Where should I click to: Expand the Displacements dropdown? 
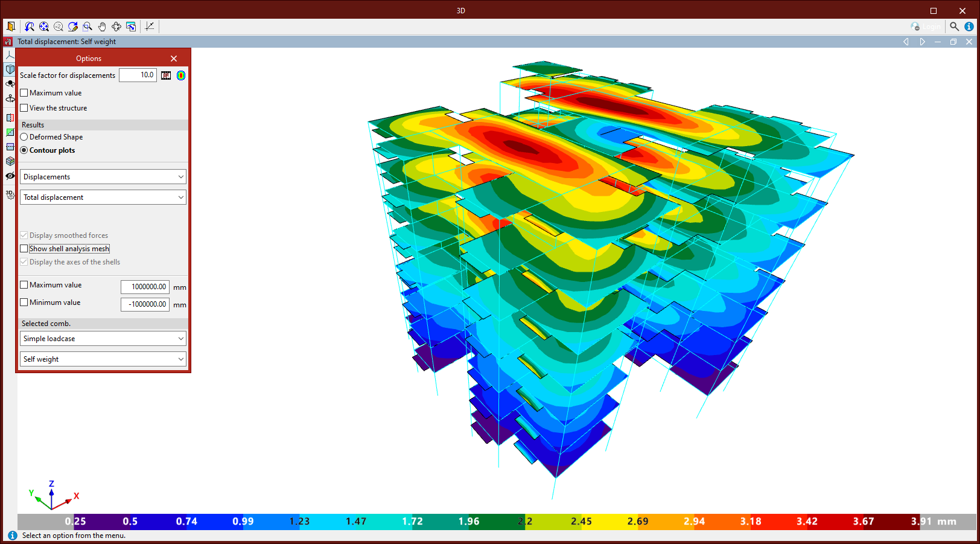[103, 177]
